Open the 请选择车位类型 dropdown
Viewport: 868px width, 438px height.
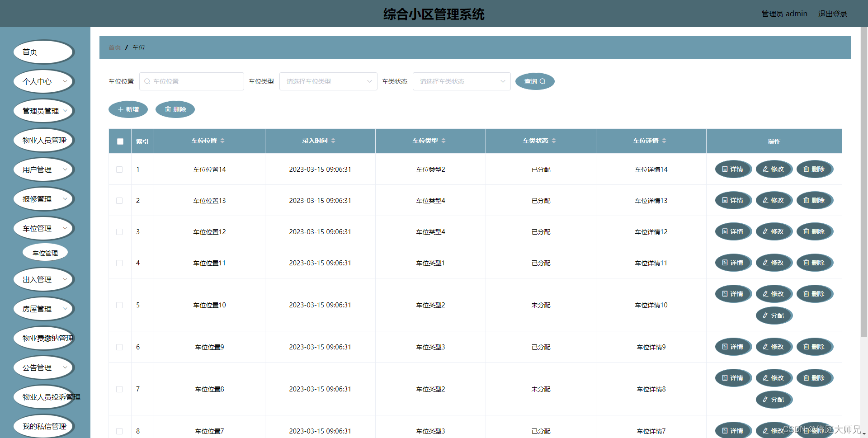328,81
